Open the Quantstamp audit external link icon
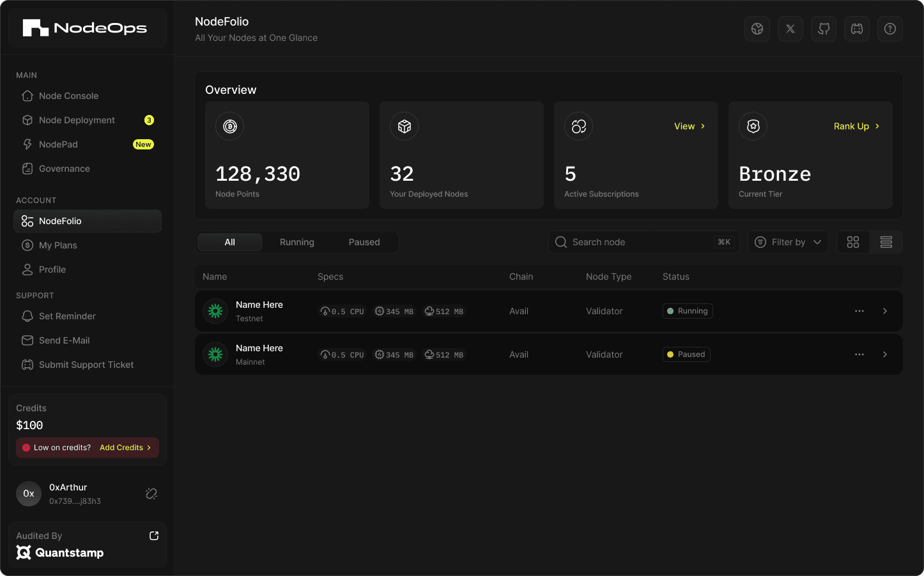 (154, 536)
